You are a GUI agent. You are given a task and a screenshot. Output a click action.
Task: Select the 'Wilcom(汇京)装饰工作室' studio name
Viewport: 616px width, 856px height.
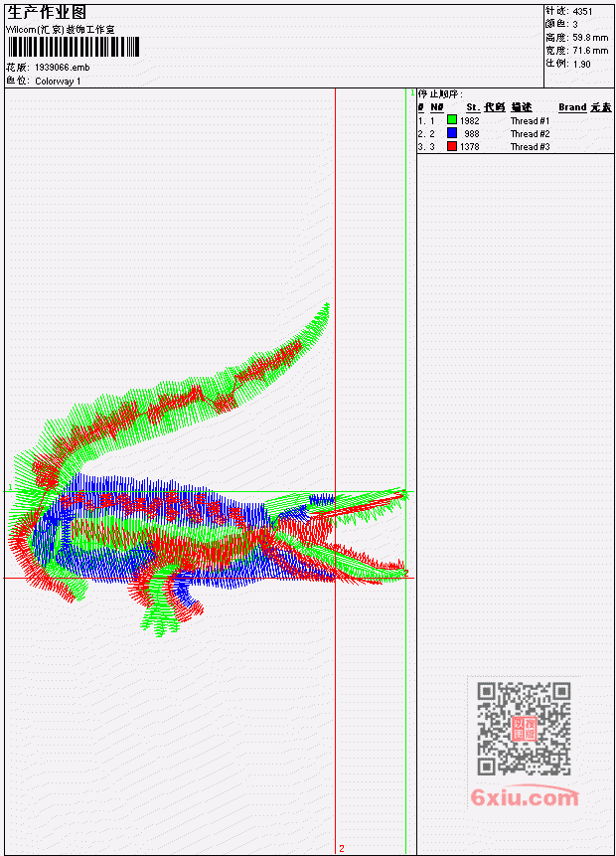[x=60, y=30]
